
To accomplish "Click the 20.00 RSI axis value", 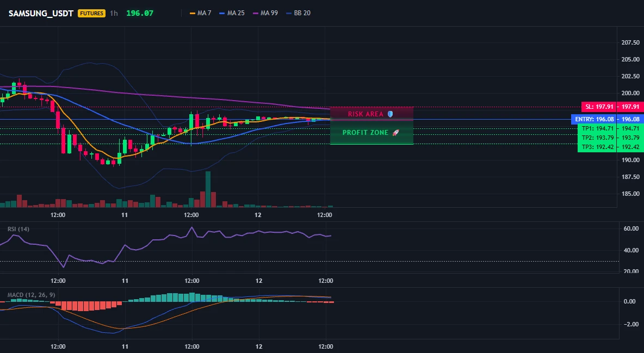I will pos(631,271).
